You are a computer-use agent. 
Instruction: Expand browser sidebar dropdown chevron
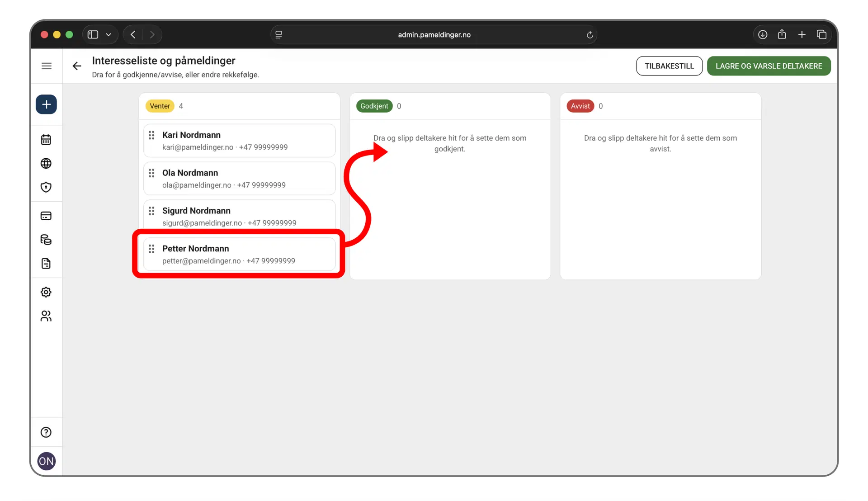point(108,35)
